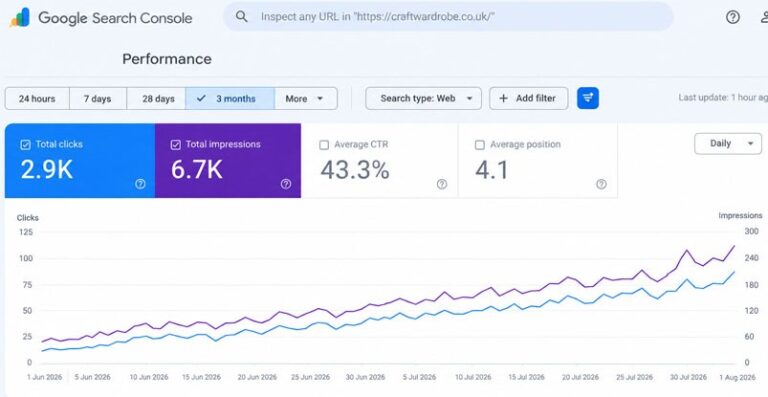Click the Google Search Console logo
Image resolution: width=768 pixels, height=397 pixels.
(x=19, y=18)
